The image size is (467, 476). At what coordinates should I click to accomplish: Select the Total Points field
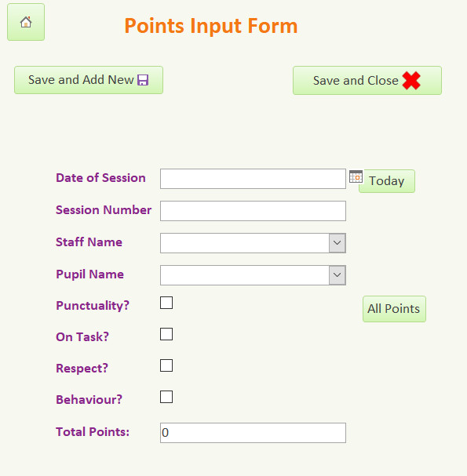[253, 433]
